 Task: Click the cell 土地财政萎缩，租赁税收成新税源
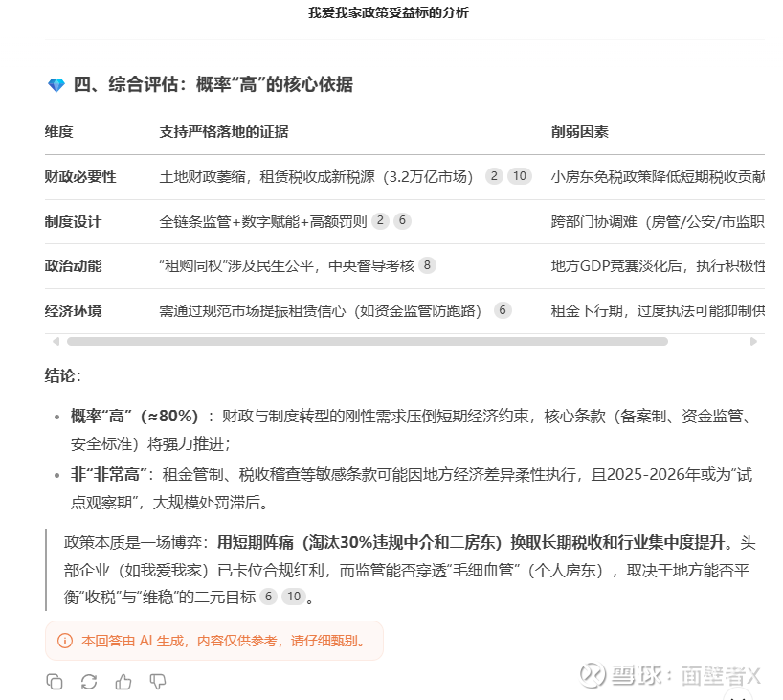click(x=316, y=177)
